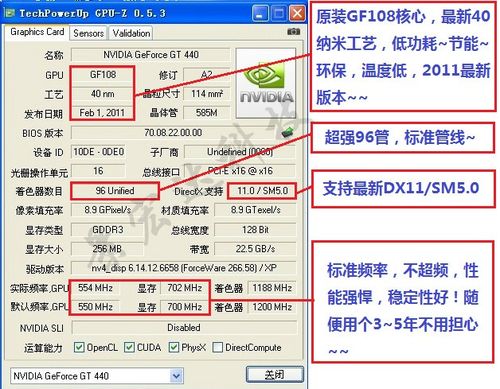Viewport: 500px width, 389px height.
Task: Click the 256 MB memory size field
Action: click(107, 249)
